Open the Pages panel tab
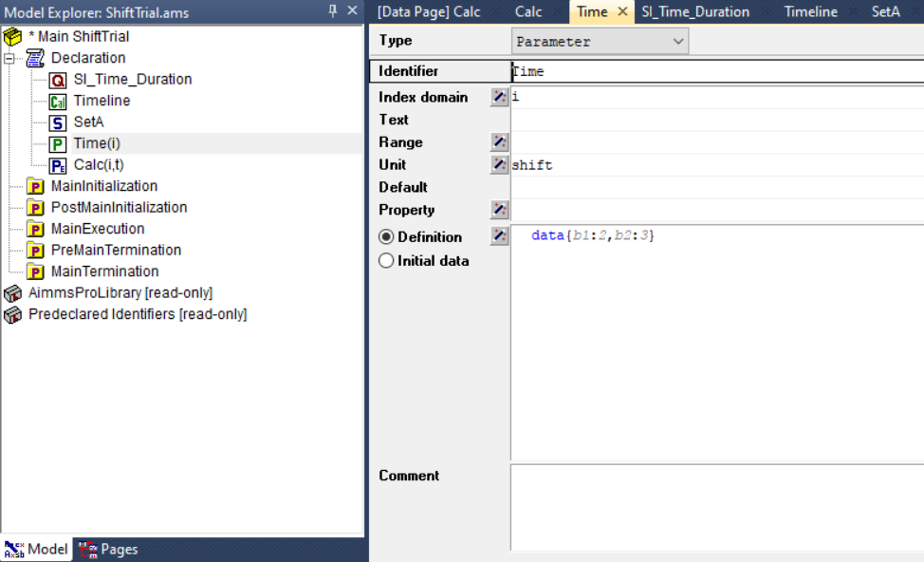The image size is (924, 562). click(108, 549)
